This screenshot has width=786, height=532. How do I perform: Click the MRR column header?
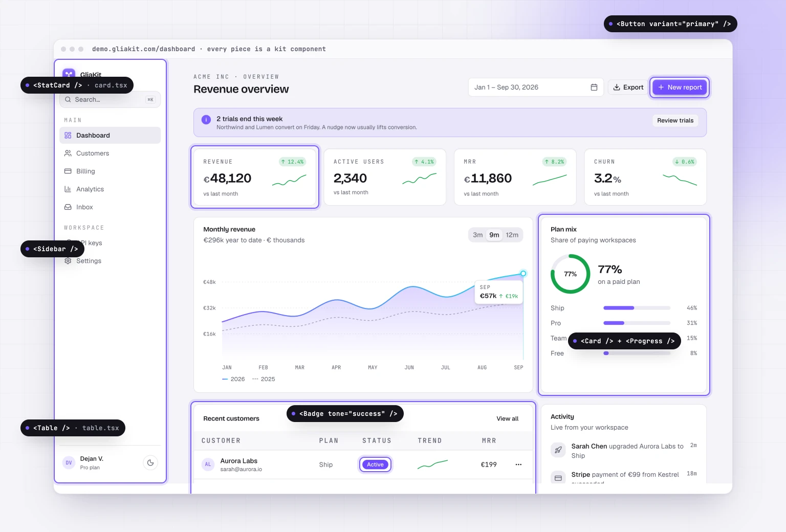[x=489, y=441]
